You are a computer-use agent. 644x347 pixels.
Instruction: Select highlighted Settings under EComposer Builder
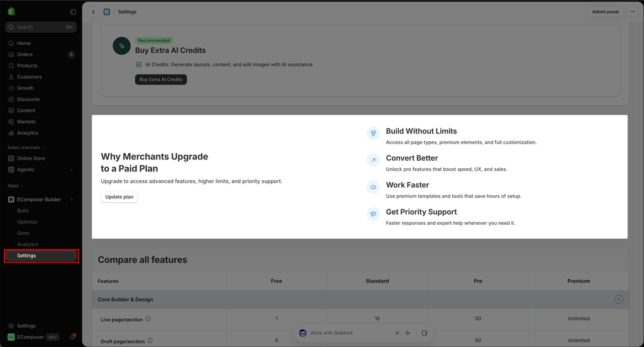pyautogui.click(x=41, y=256)
